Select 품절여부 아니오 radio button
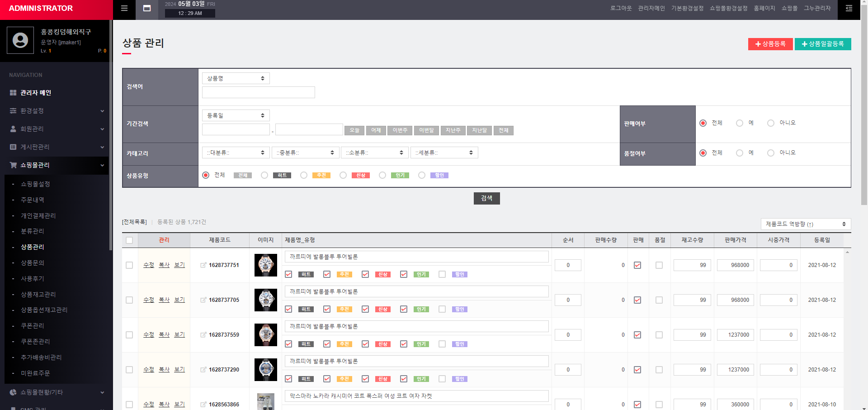The width and height of the screenshot is (868, 410). [x=771, y=153]
